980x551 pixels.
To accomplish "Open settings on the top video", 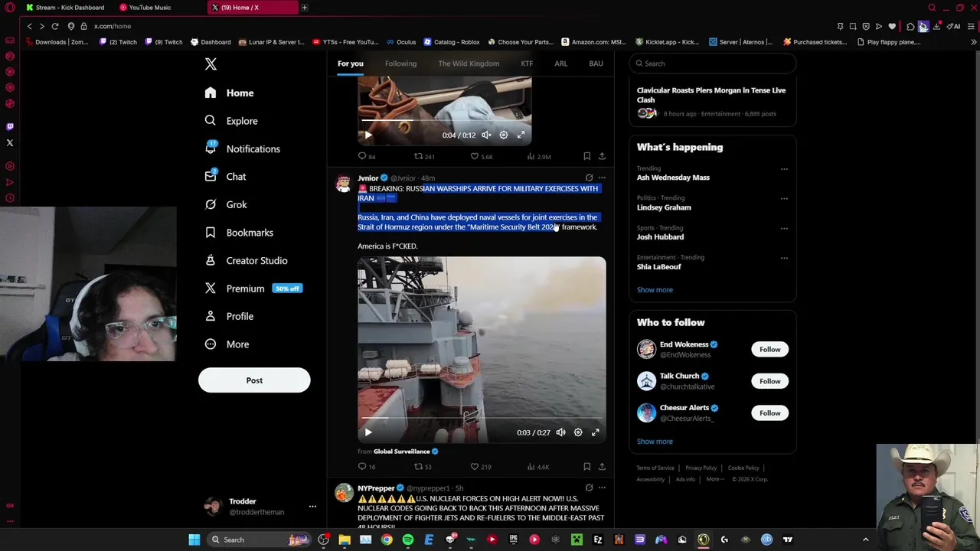I will pos(504,135).
